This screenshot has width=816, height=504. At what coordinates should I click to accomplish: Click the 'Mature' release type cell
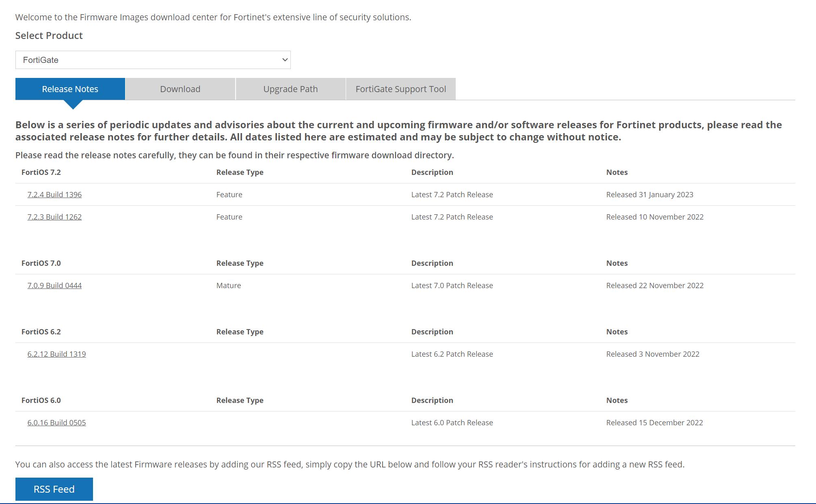pos(229,285)
